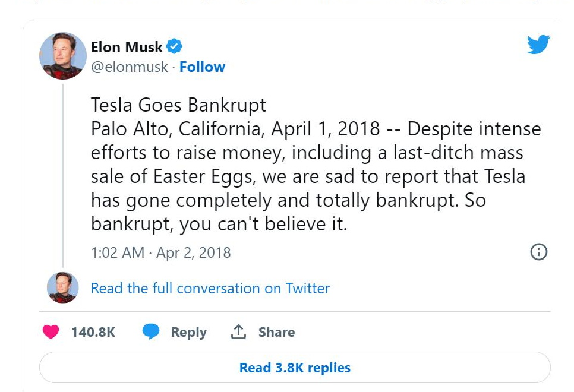574x392 pixels.
Task: Open the tweet info circle icon
Action: point(538,252)
